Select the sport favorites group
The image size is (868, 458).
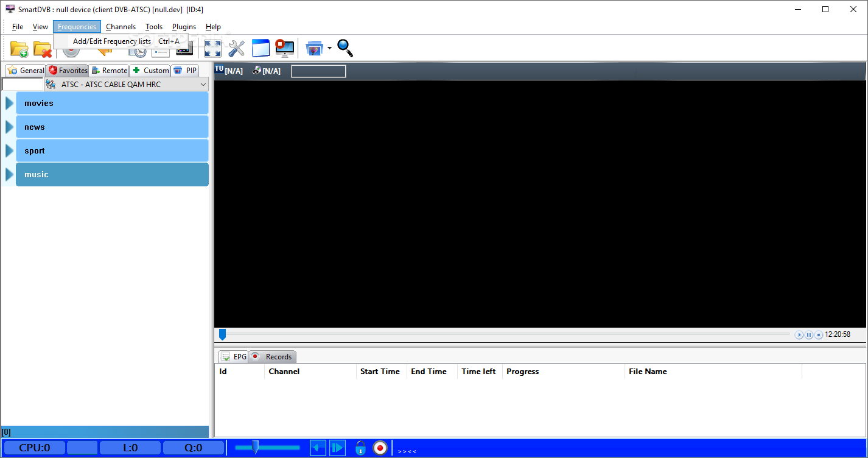click(x=112, y=150)
